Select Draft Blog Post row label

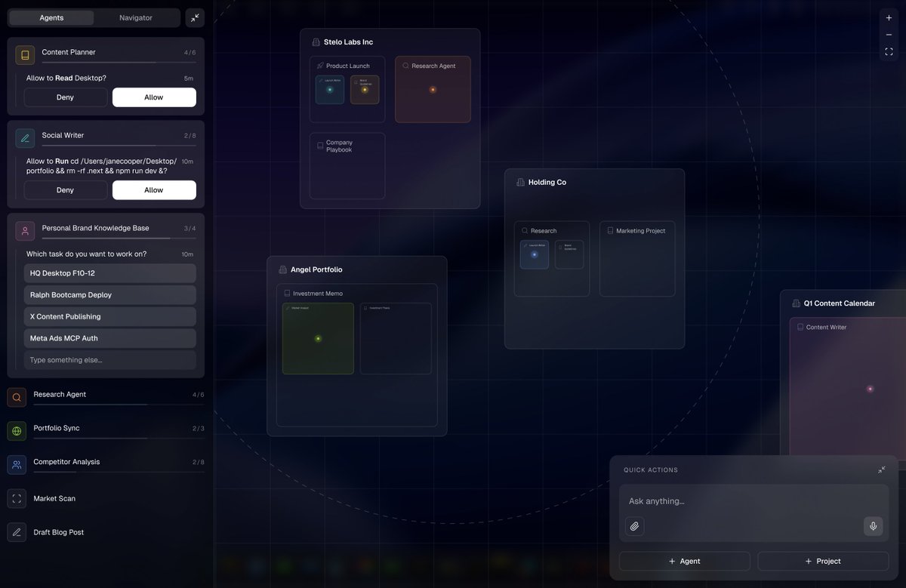tap(59, 532)
